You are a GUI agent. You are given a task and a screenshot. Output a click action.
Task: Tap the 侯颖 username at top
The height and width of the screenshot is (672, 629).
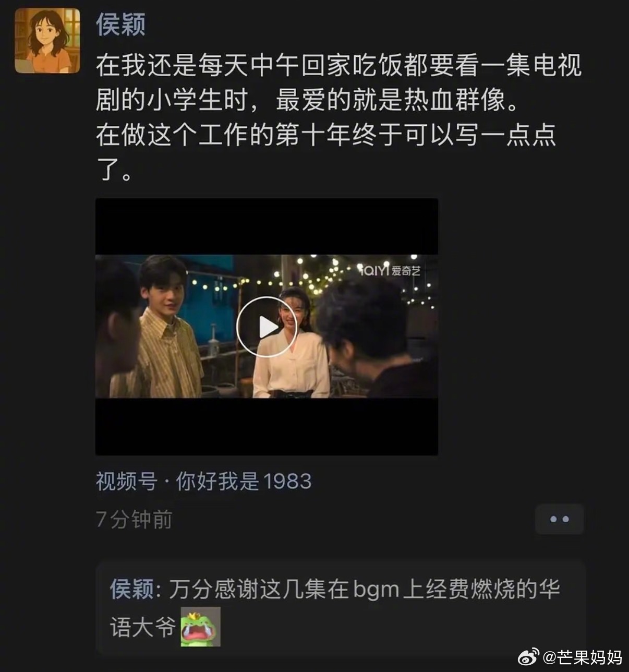[x=120, y=25]
